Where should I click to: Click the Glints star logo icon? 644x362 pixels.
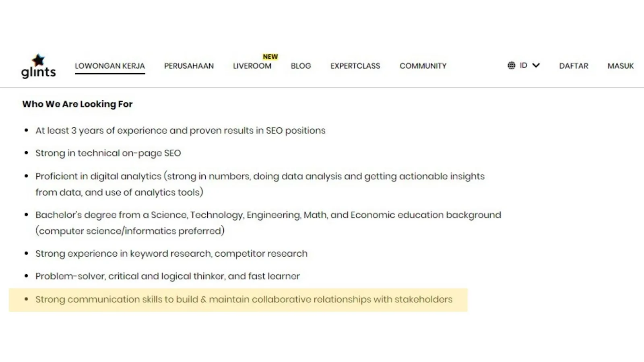click(38, 59)
